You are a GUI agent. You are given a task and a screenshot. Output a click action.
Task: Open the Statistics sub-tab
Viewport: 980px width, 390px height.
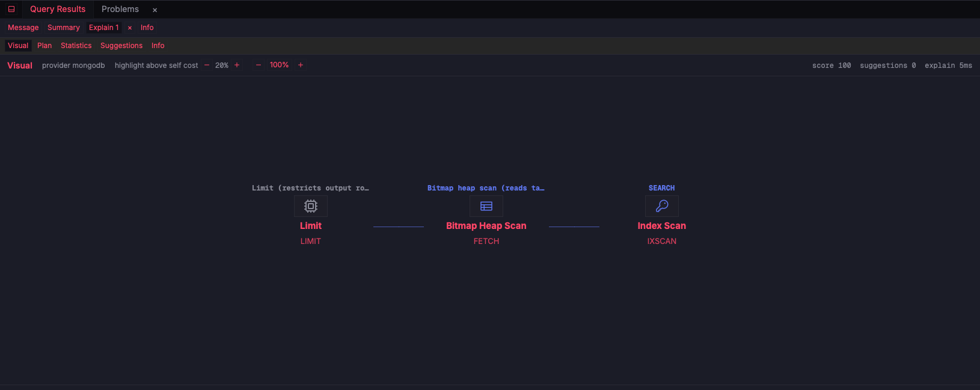click(x=76, y=46)
